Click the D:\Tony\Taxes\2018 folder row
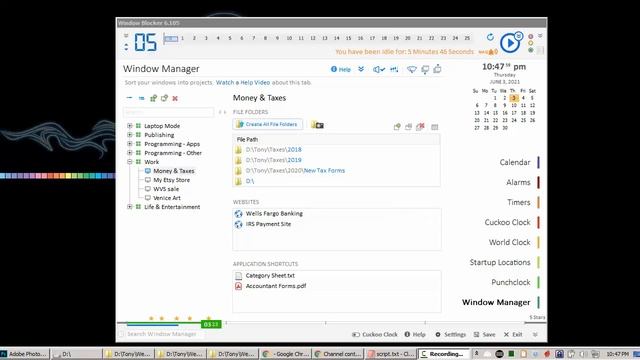This screenshot has height=360, width=640. pos(336,150)
